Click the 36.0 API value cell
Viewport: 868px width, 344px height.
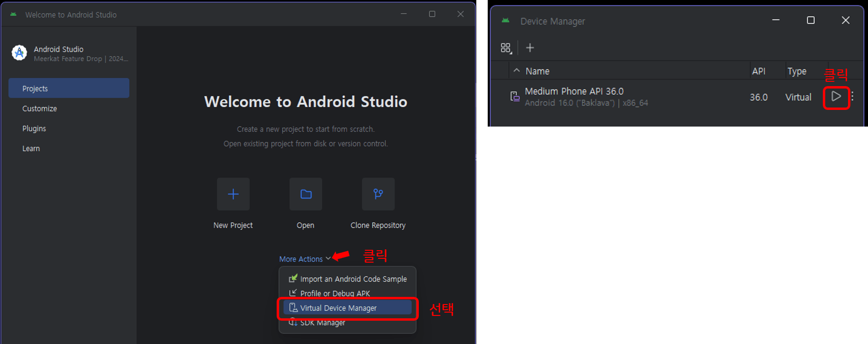coord(759,97)
